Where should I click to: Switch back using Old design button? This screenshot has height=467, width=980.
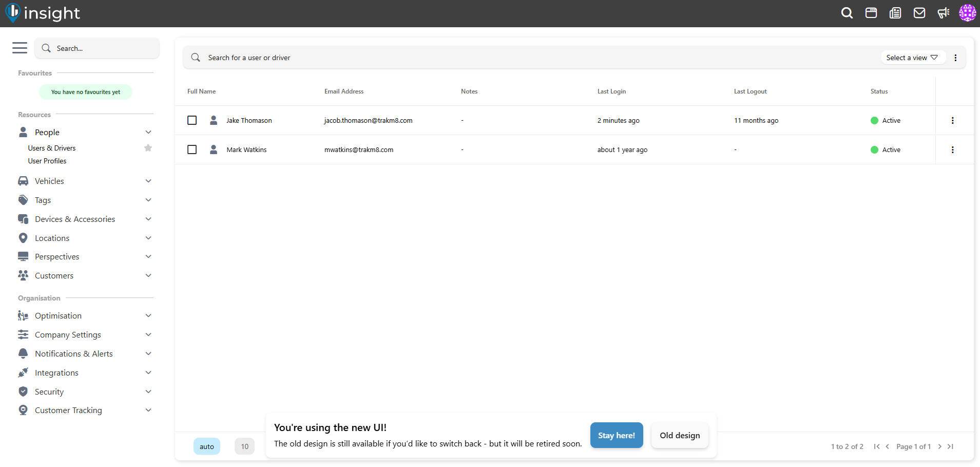(680, 435)
